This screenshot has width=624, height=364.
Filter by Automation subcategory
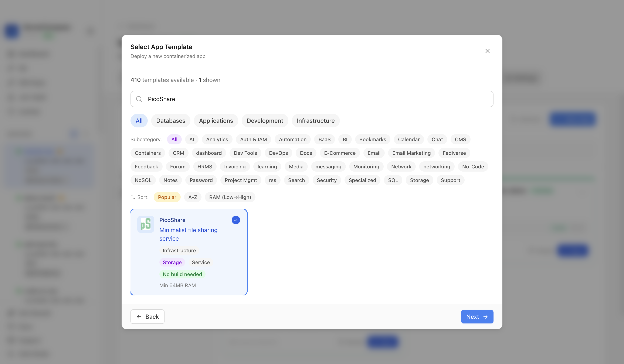(x=292, y=139)
